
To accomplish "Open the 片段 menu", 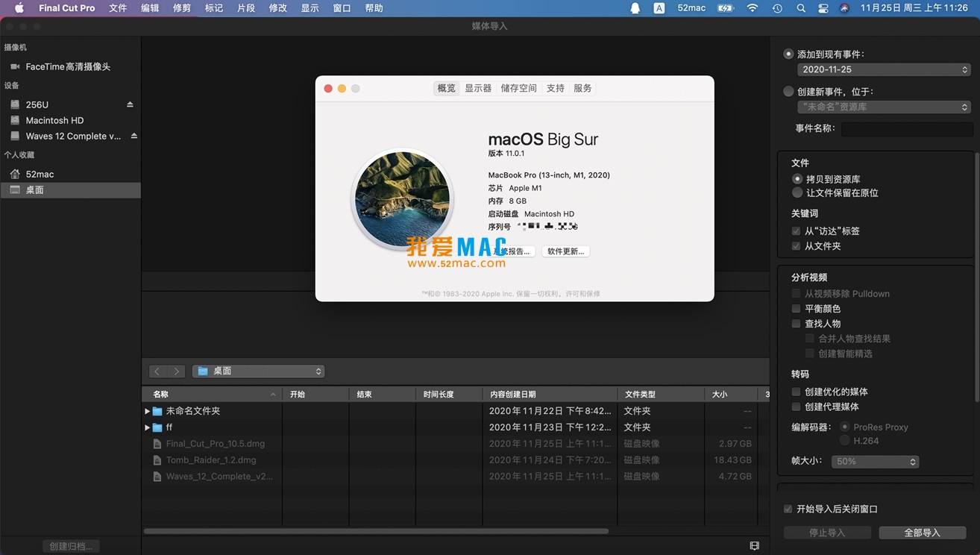I will point(246,8).
